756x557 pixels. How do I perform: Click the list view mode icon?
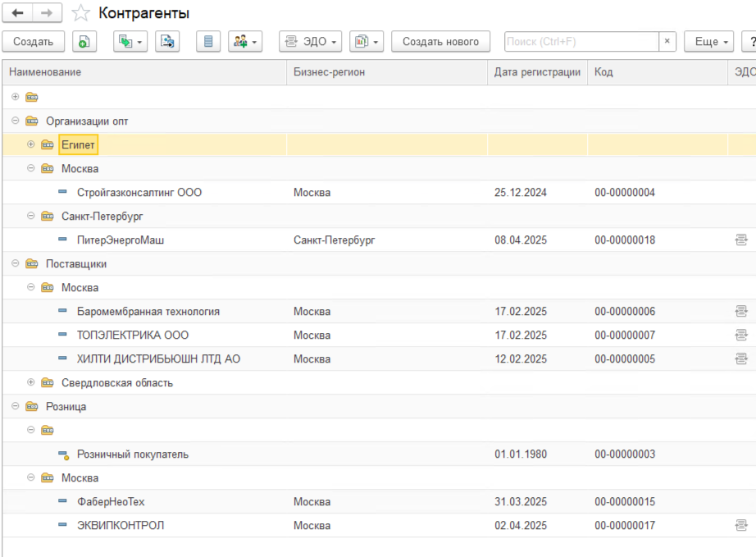(208, 42)
